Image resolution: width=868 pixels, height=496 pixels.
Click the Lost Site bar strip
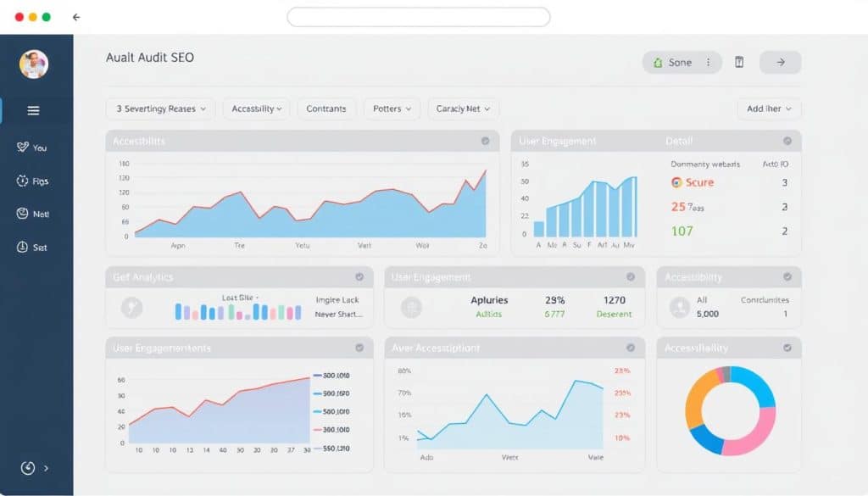pos(238,312)
